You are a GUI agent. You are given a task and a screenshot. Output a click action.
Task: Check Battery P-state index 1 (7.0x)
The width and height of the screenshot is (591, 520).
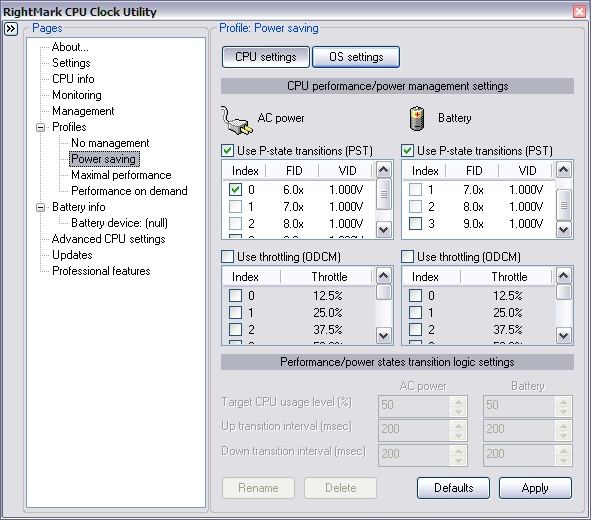tap(415, 190)
